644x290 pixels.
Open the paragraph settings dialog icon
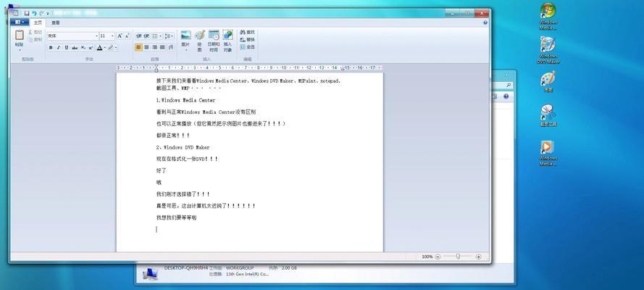(171, 48)
